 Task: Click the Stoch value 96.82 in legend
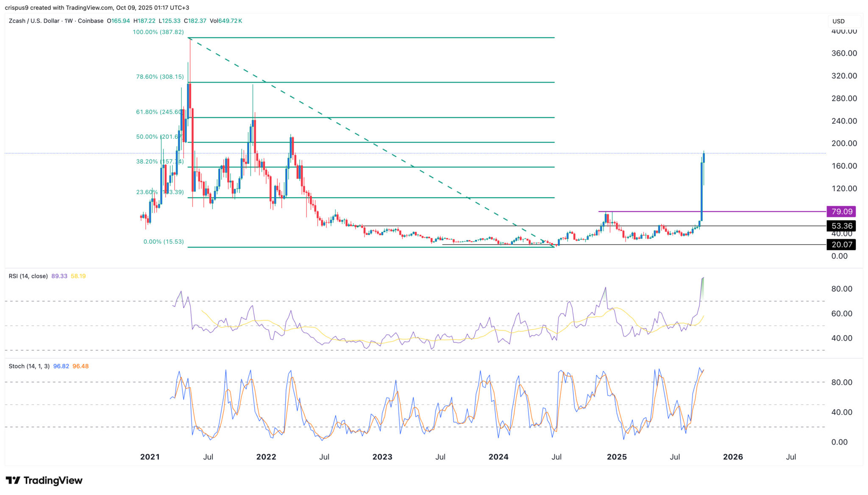point(61,366)
